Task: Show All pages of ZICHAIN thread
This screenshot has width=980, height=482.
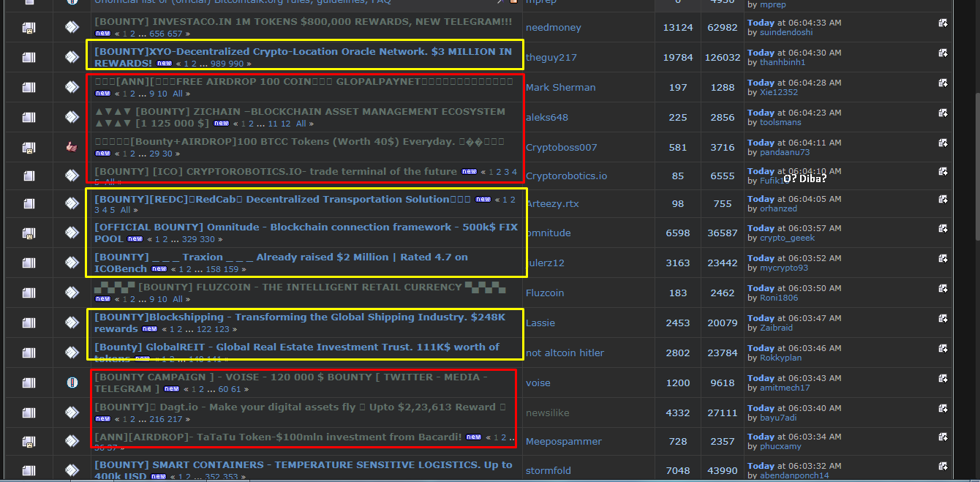Action: 301,124
